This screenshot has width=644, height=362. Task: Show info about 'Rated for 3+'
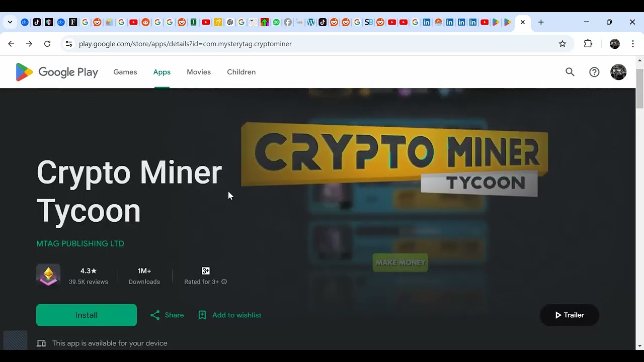(224, 282)
